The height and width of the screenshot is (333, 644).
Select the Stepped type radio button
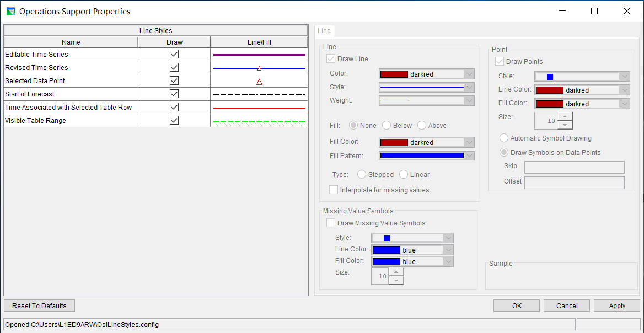(x=362, y=174)
